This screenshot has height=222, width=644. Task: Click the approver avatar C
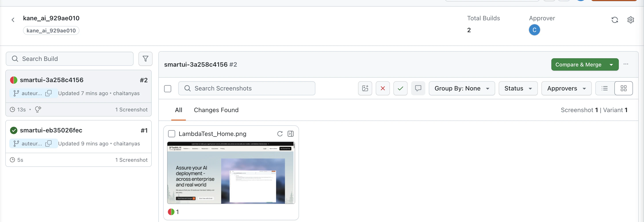[x=534, y=30]
